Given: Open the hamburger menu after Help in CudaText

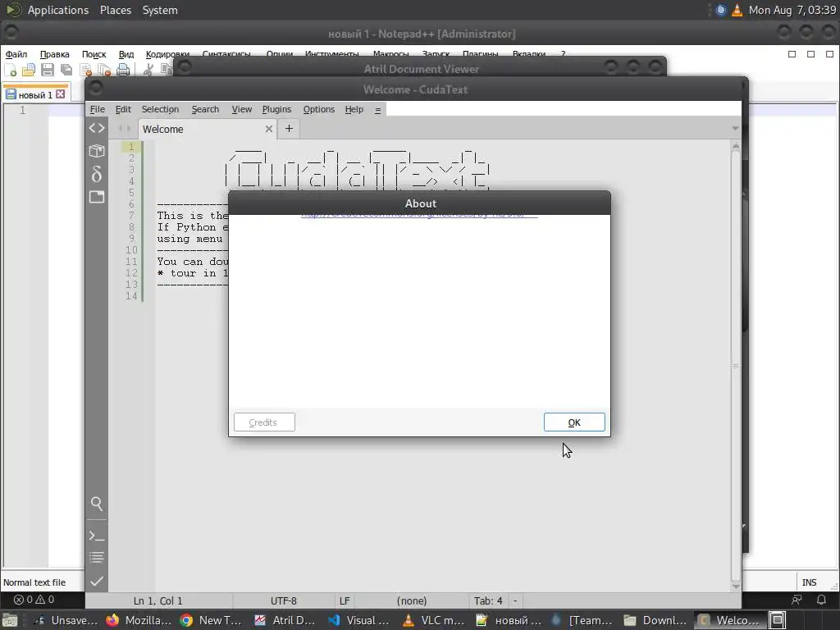Looking at the screenshot, I should 377,110.
